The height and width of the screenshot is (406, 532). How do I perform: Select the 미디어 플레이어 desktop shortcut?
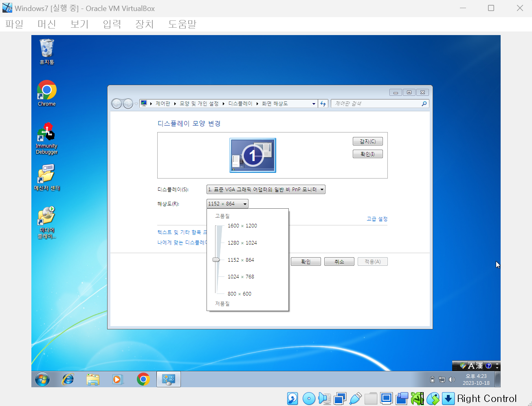47,223
